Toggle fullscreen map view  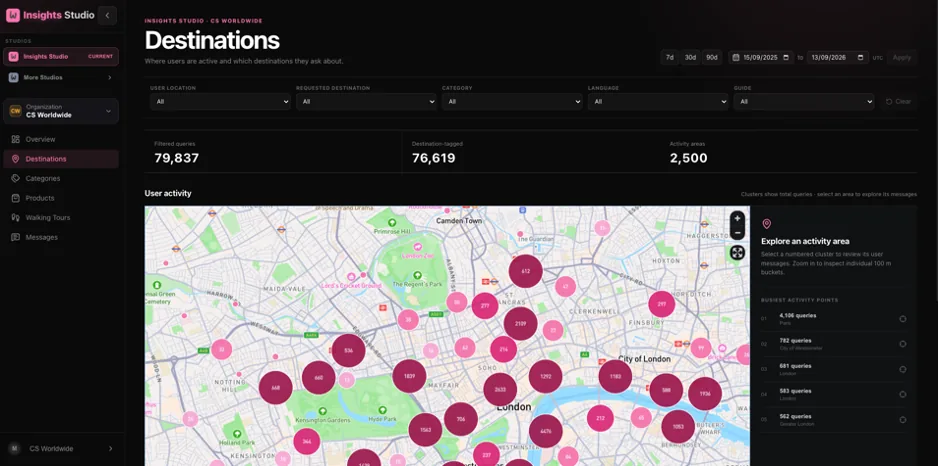click(738, 253)
